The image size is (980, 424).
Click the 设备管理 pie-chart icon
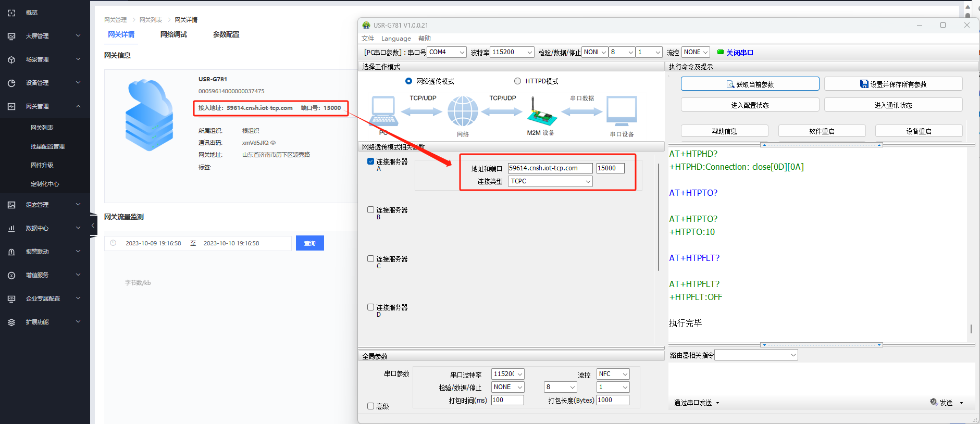(x=11, y=83)
